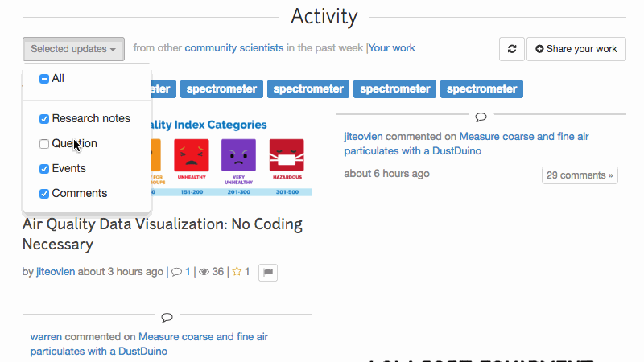Click the Share your work button

(x=576, y=49)
